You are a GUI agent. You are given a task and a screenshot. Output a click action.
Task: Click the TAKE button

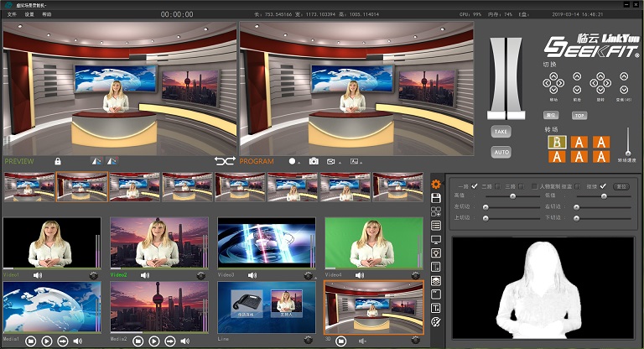(501, 131)
